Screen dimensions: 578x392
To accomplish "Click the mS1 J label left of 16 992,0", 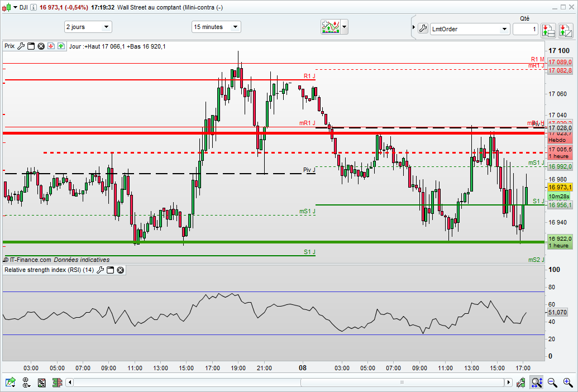I will pyautogui.click(x=536, y=162).
